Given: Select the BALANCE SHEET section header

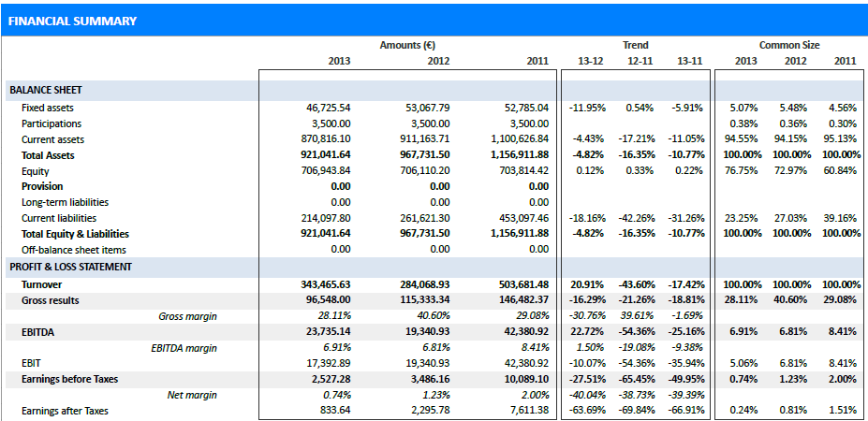Looking at the screenshot, I should pos(45,91).
